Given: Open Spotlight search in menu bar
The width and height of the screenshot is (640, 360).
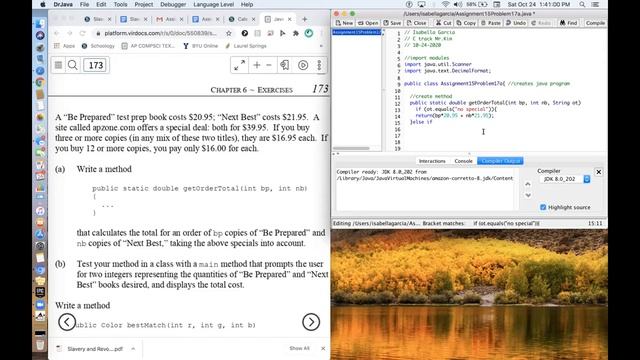Looking at the screenshot, I should click(582, 4).
